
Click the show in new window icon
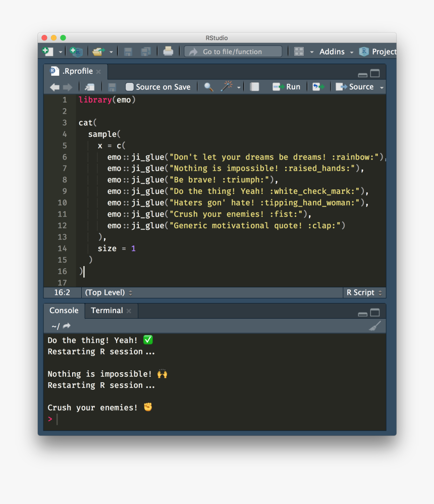click(89, 86)
